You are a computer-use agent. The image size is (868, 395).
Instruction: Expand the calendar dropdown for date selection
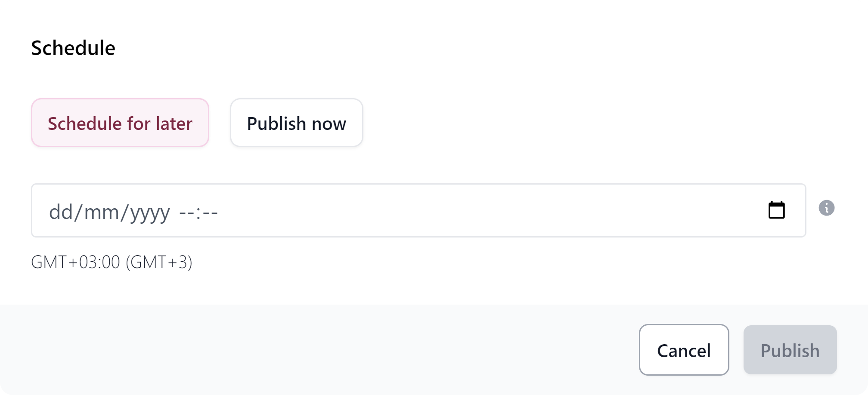point(776,210)
